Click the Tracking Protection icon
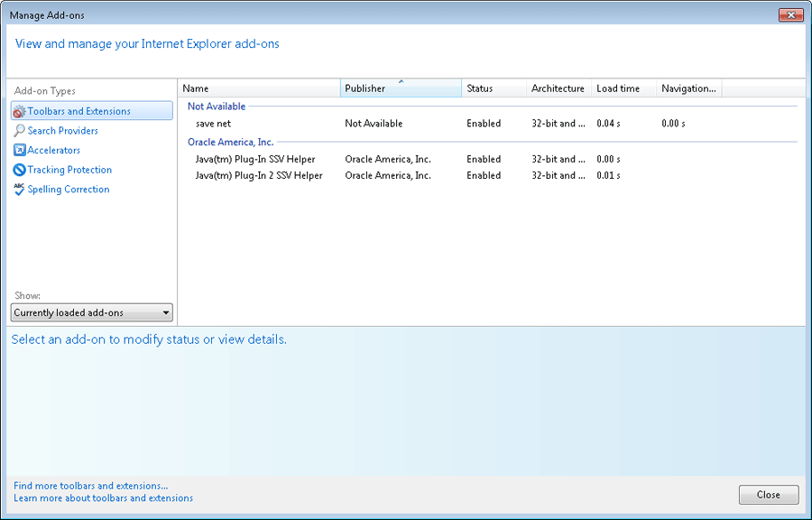 (19, 170)
